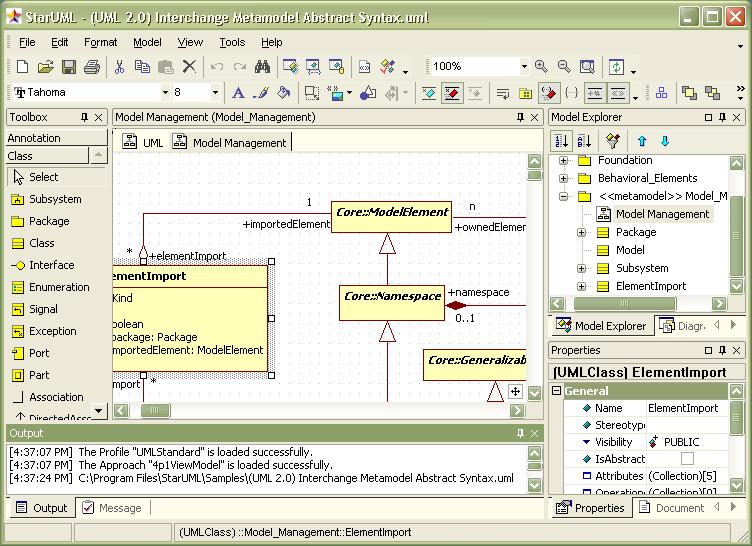Image resolution: width=752 pixels, height=546 pixels.
Task: Click the Core::Namespace class in the diagram
Action: coord(392,303)
